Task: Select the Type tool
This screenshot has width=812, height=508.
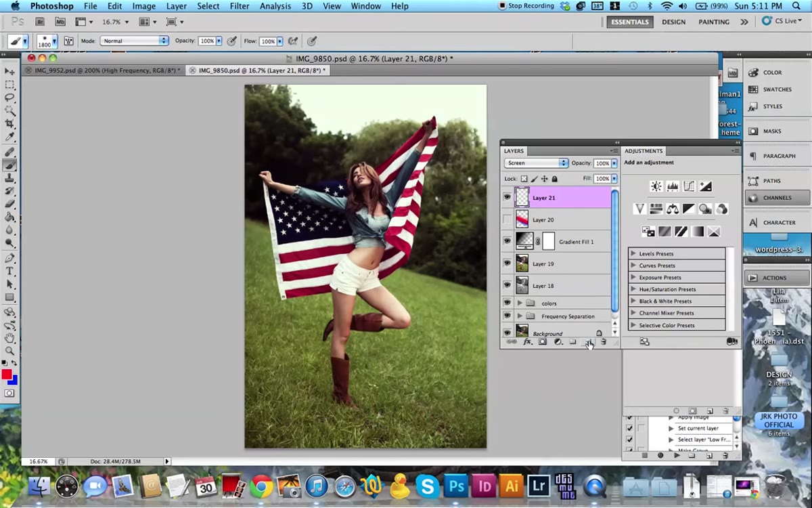Action: [x=9, y=271]
